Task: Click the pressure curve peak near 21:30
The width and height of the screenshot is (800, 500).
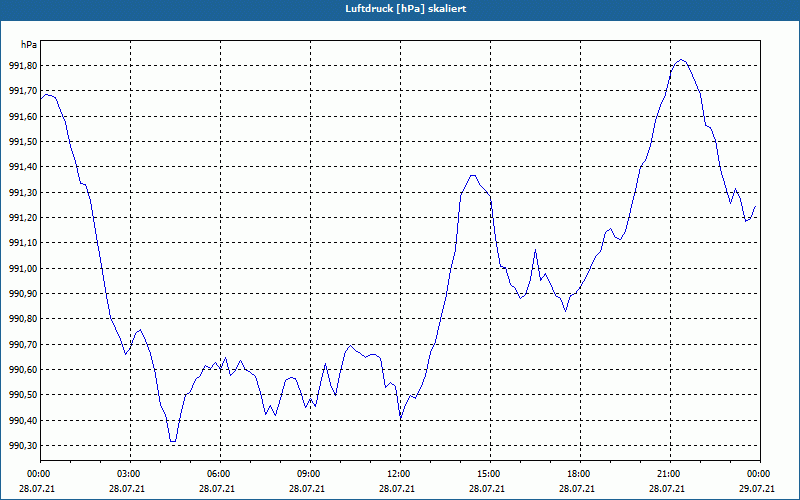Action: pyautogui.click(x=682, y=60)
